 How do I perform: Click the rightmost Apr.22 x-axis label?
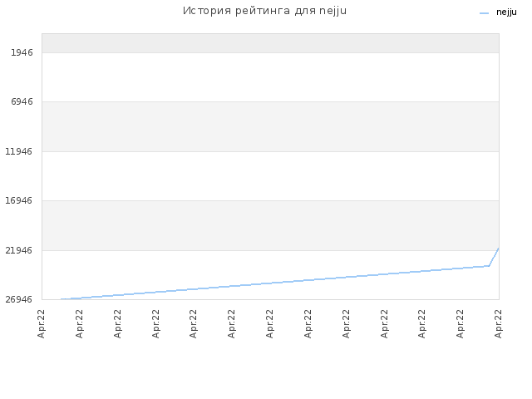[x=498, y=323]
